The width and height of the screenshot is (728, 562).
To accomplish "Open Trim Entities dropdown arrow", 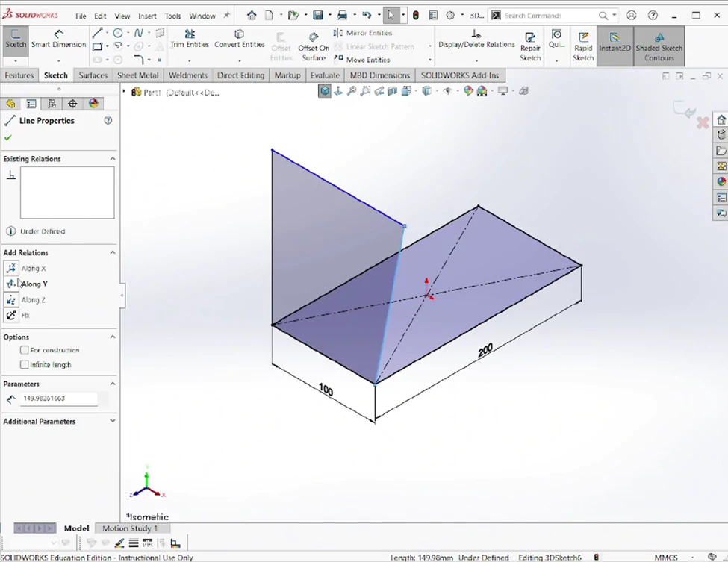I will [190, 60].
